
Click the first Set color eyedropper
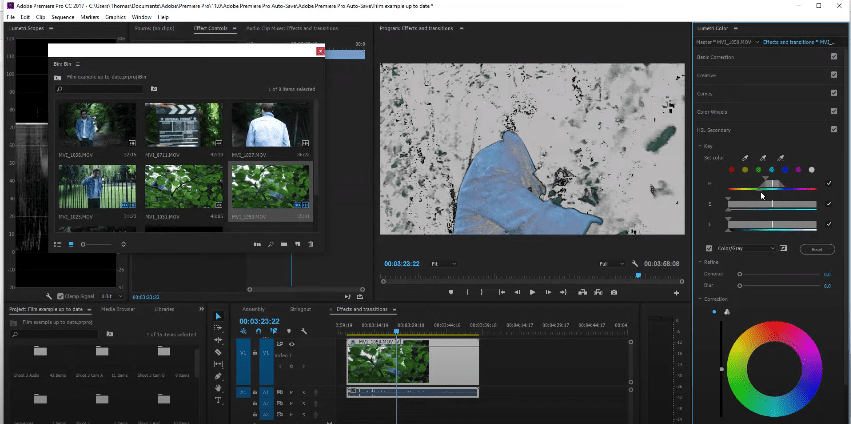(x=745, y=158)
